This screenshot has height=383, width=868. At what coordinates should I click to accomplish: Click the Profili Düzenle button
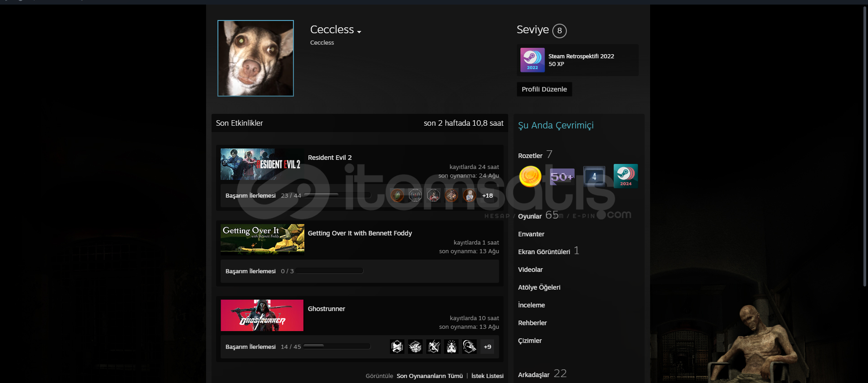click(544, 89)
